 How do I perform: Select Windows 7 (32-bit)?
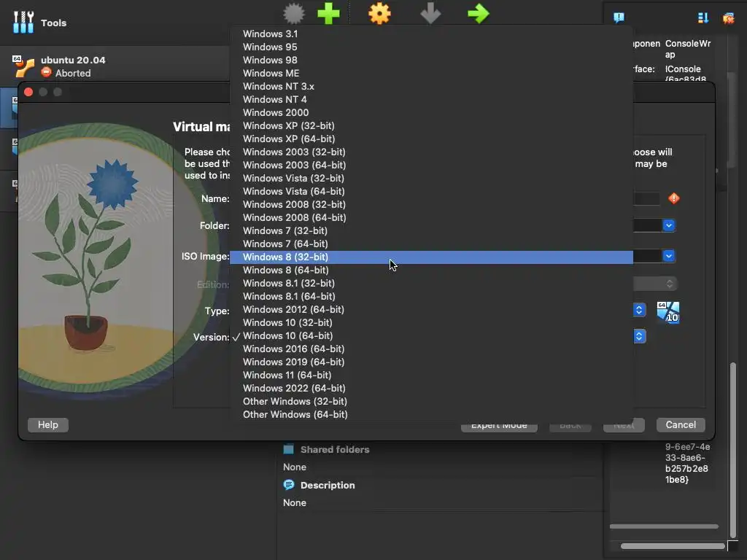(x=432, y=230)
